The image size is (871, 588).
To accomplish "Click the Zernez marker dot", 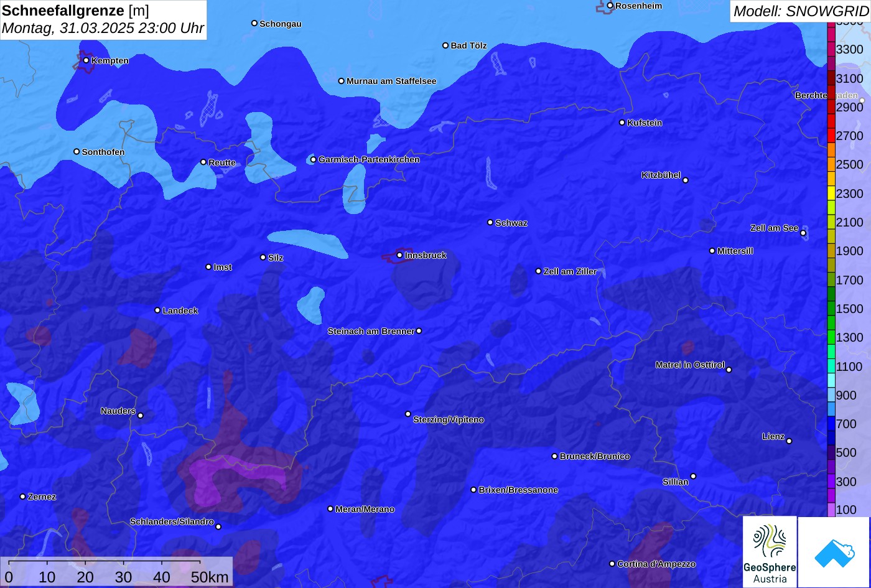I will coord(22,497).
